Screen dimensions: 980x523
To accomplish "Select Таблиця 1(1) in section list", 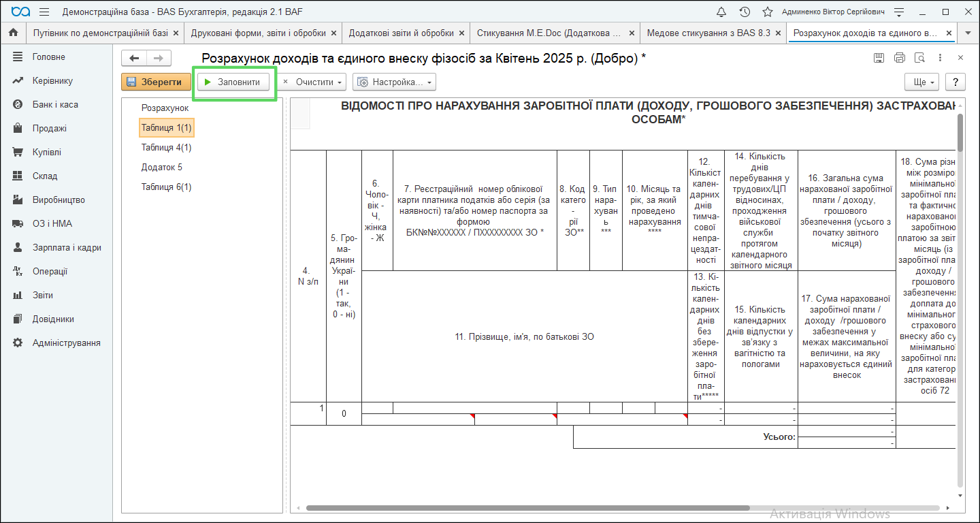I will point(167,127).
